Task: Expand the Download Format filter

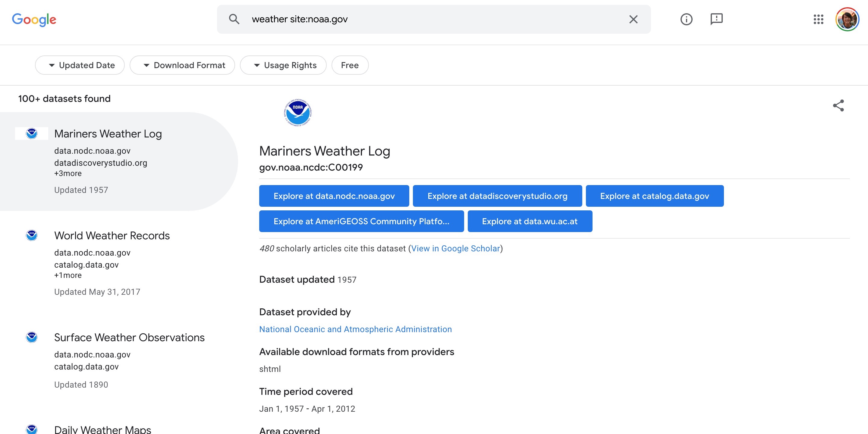Action: point(182,65)
